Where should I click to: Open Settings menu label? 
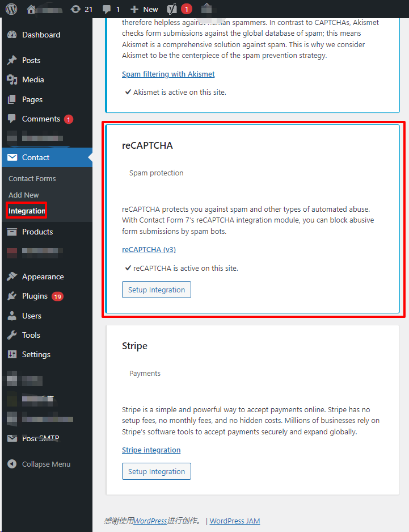pos(36,354)
